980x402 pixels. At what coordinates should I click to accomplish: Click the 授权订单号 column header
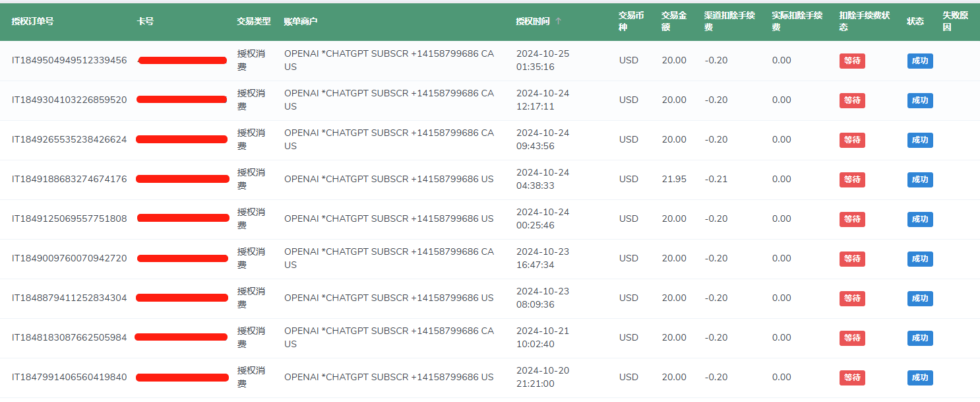pyautogui.click(x=32, y=21)
